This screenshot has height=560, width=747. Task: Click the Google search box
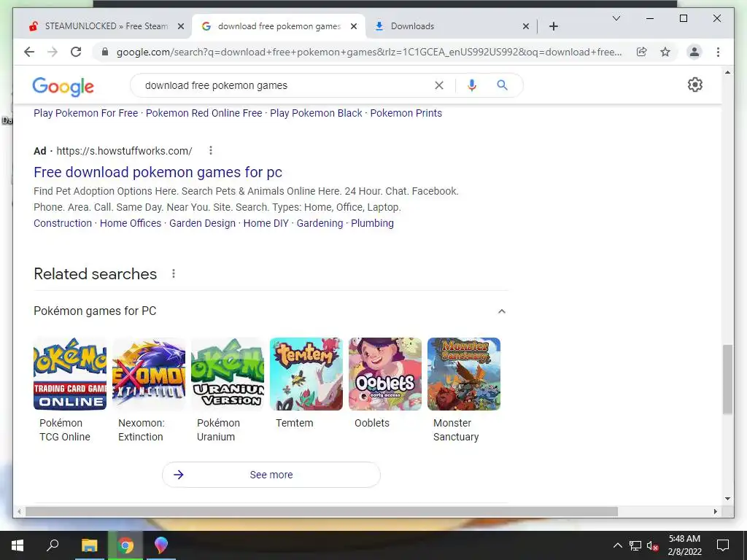click(286, 85)
